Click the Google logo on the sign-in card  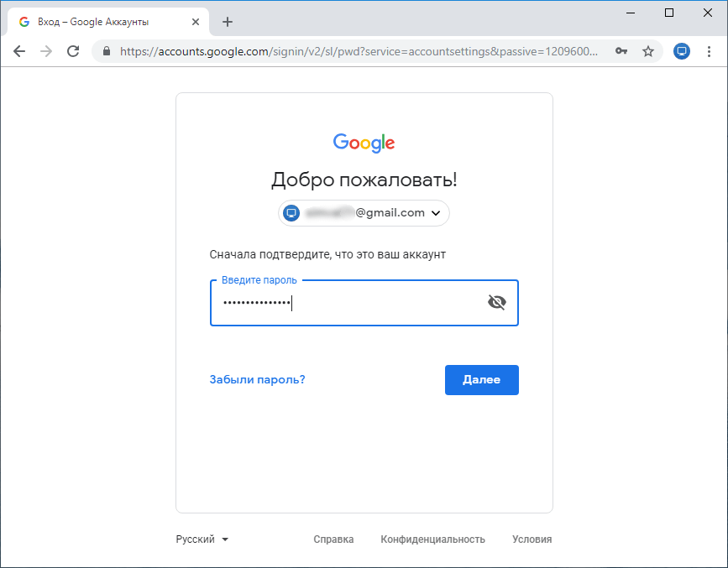click(x=364, y=143)
